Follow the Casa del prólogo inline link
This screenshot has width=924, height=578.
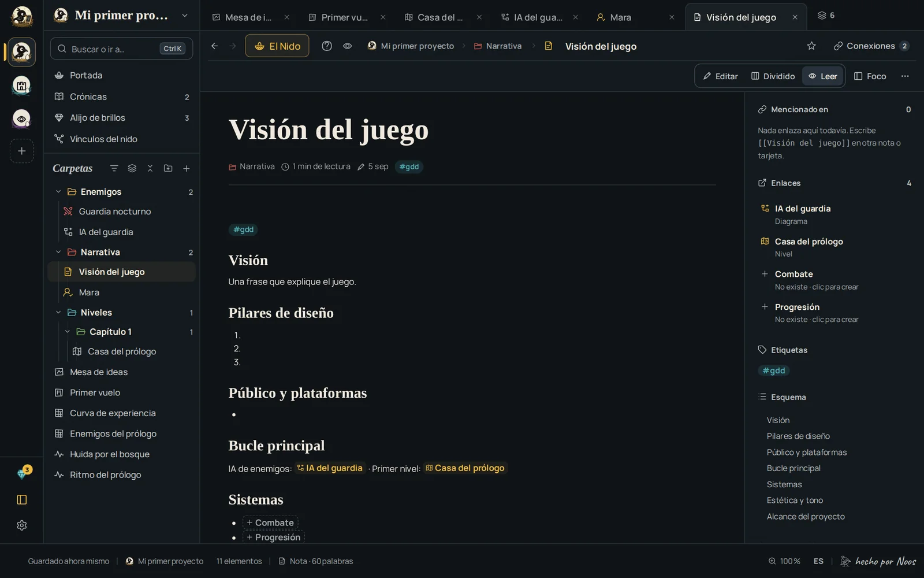465,468
